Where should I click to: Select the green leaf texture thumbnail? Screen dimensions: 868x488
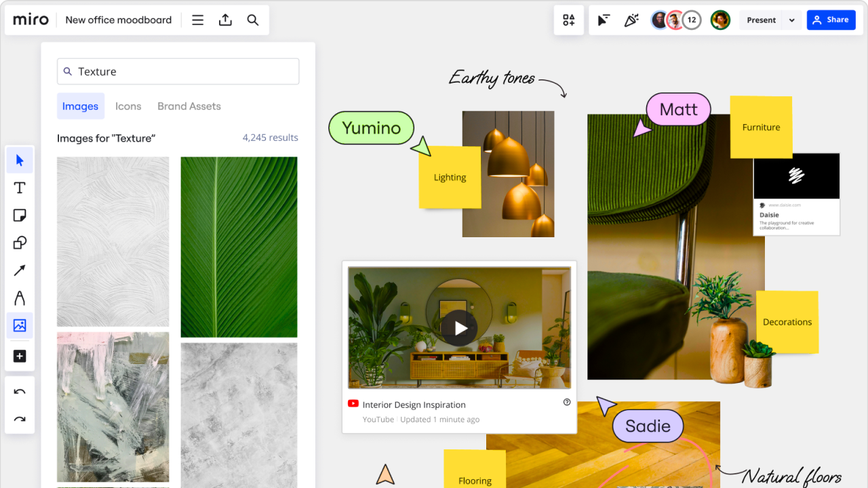[x=239, y=247]
